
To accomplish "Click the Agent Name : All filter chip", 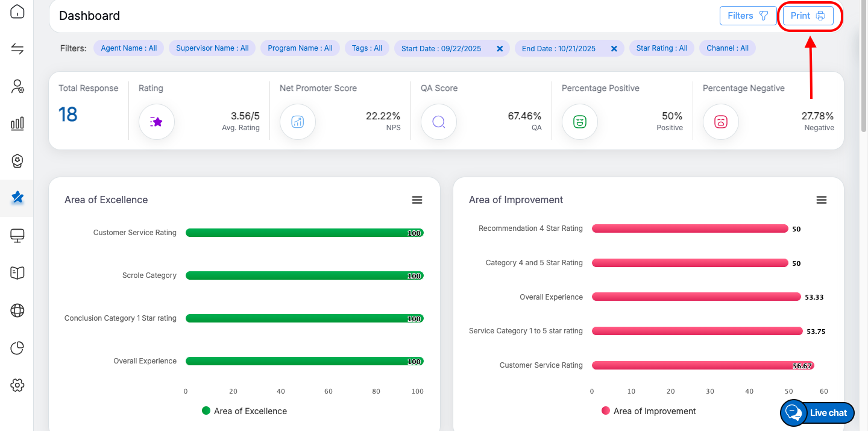I will [128, 48].
